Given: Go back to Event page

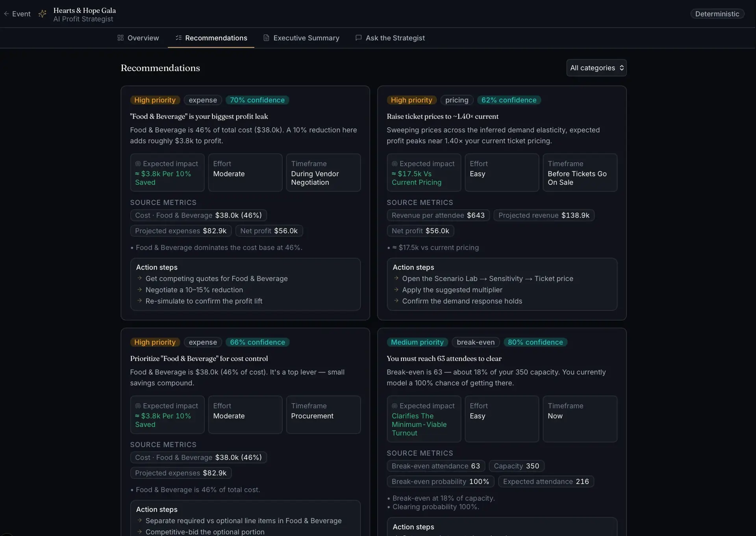Looking at the screenshot, I should pyautogui.click(x=17, y=14).
